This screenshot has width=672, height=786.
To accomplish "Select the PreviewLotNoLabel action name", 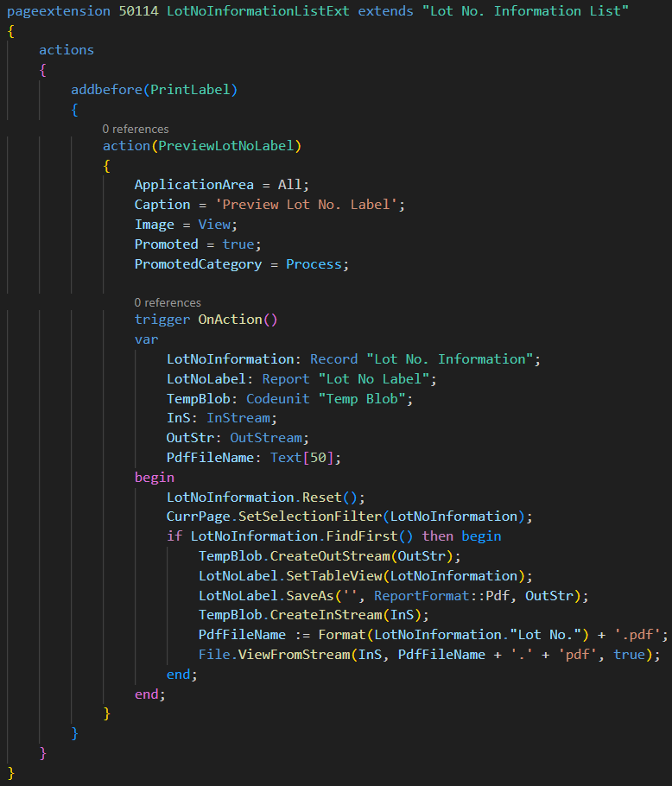I will pyautogui.click(x=226, y=145).
